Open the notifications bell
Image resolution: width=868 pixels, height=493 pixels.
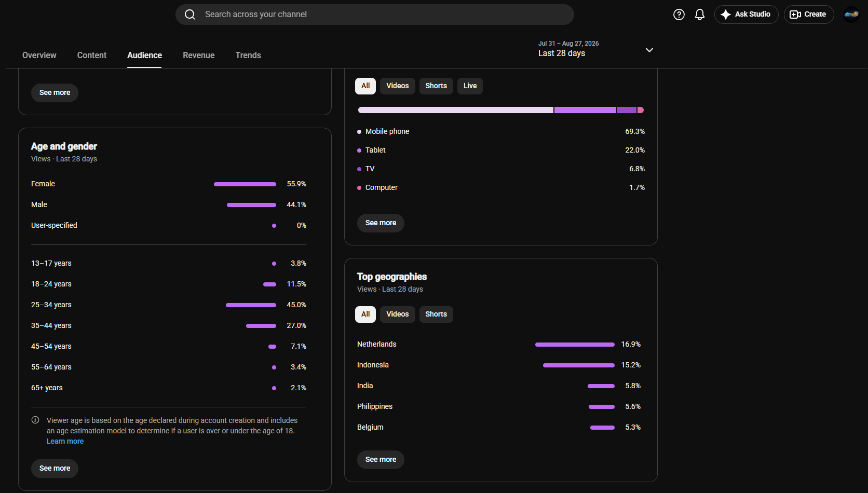pos(700,15)
